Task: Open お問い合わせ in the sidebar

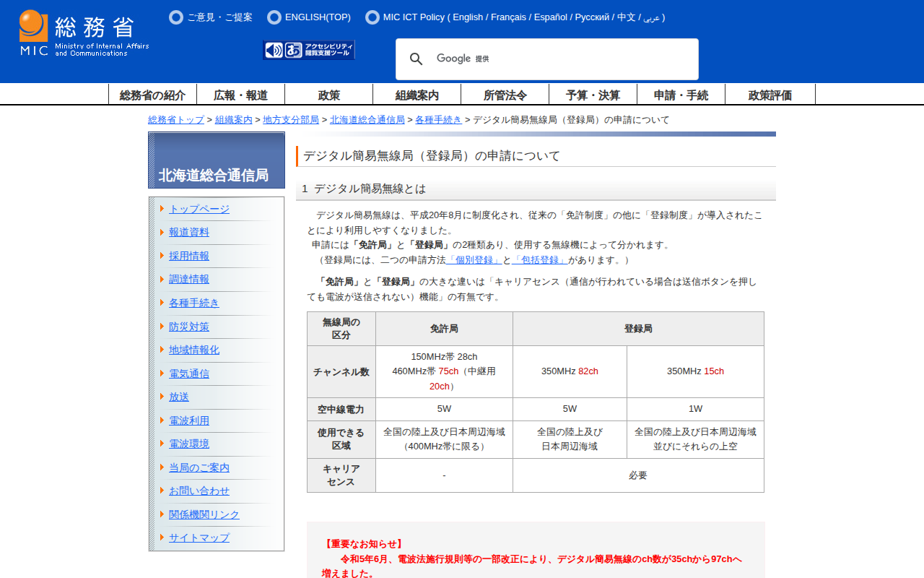Action: (199, 491)
